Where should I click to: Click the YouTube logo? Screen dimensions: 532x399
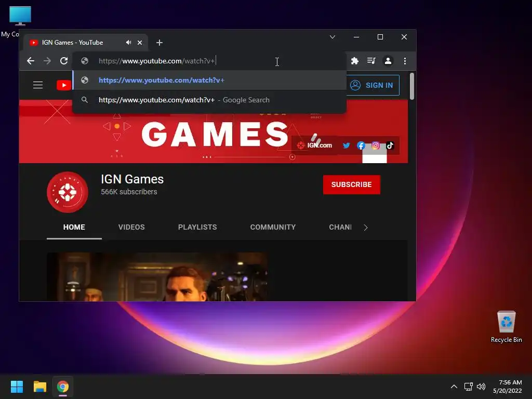pos(64,85)
